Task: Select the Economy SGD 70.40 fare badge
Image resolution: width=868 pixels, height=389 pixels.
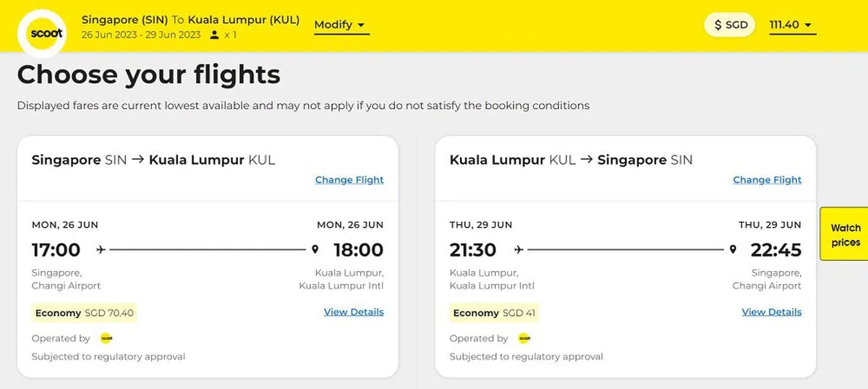Action: pos(85,313)
